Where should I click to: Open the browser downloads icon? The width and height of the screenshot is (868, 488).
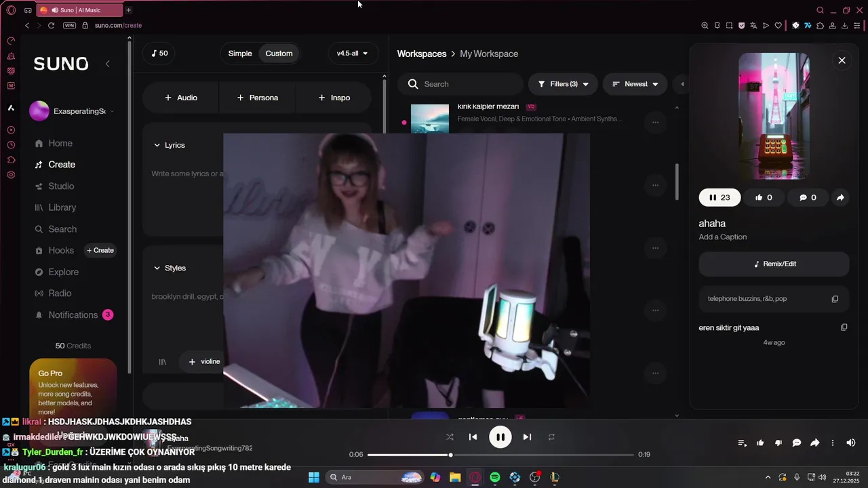pyautogui.click(x=845, y=26)
